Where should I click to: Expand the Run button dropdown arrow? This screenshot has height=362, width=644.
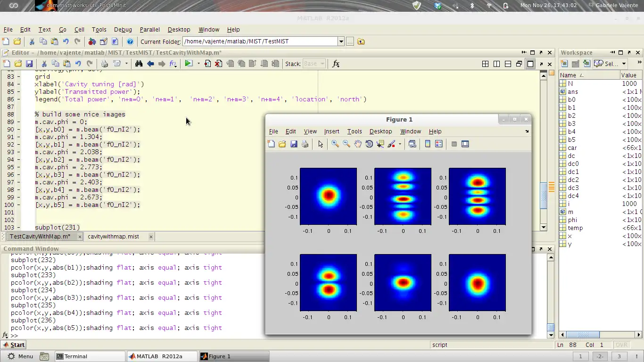pos(198,64)
